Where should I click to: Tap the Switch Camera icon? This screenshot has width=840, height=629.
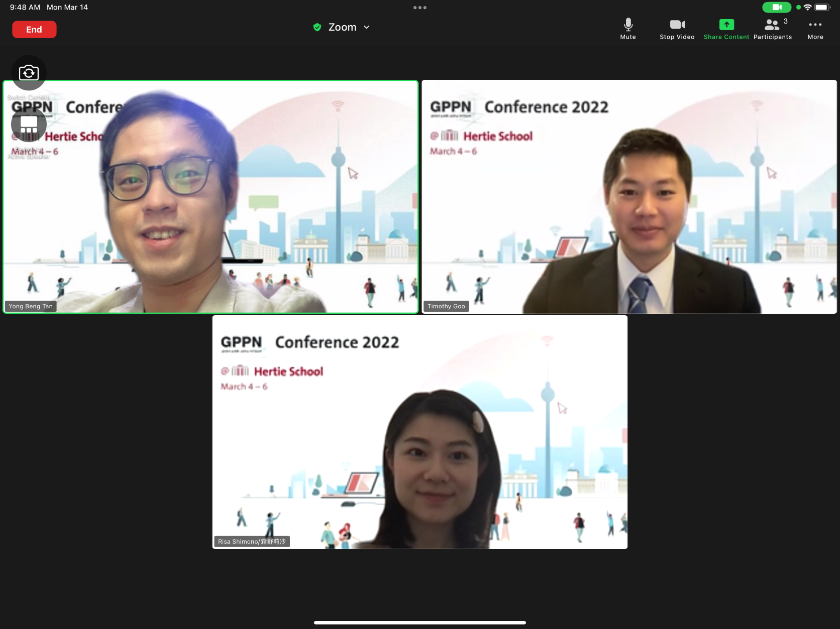[29, 73]
